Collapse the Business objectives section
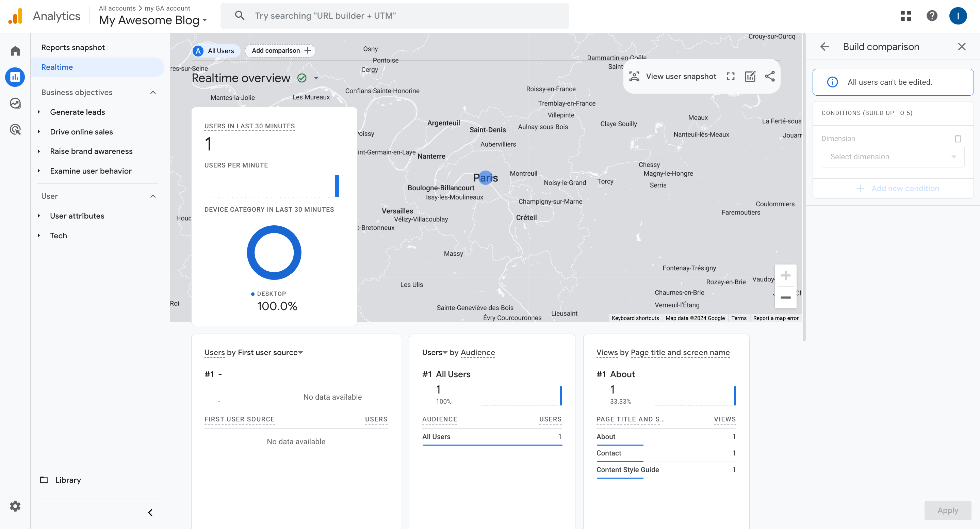This screenshot has height=529, width=980. (x=153, y=93)
